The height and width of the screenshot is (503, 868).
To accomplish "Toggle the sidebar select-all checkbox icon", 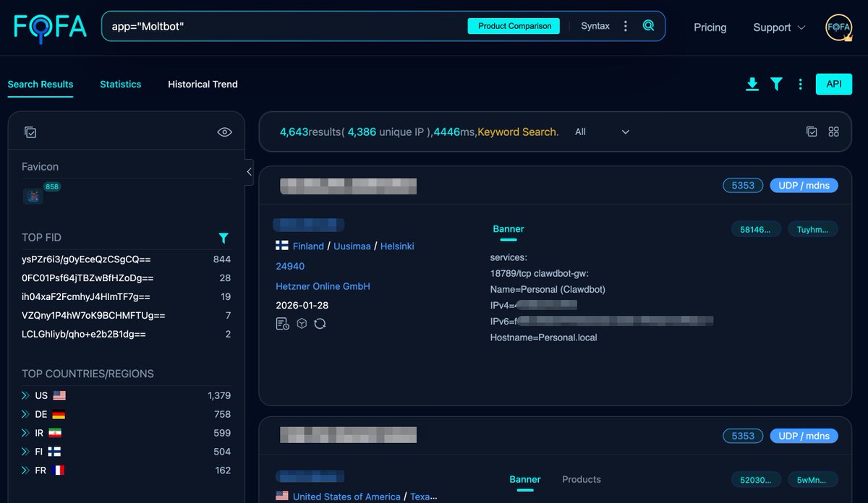I will [30, 132].
